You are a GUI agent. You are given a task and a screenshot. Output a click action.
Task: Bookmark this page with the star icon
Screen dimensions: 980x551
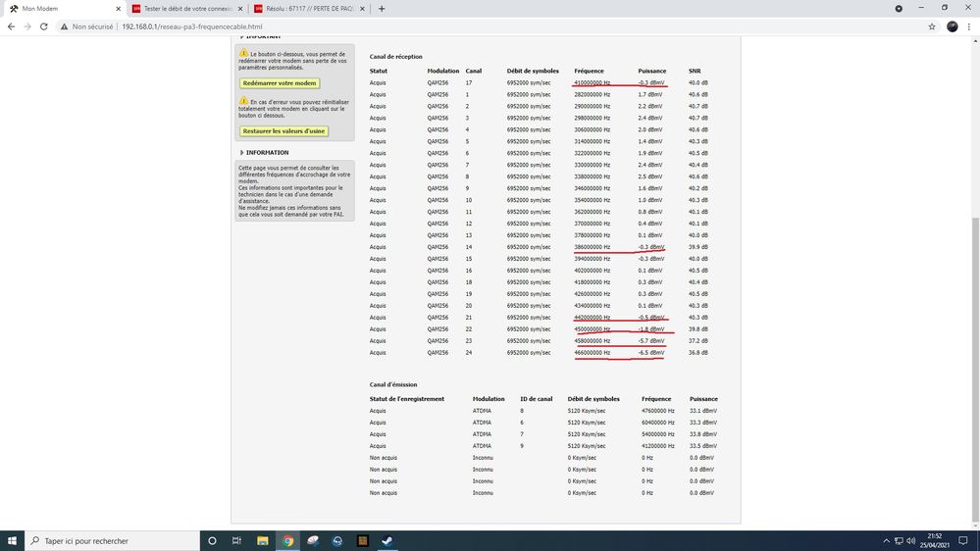point(932,26)
